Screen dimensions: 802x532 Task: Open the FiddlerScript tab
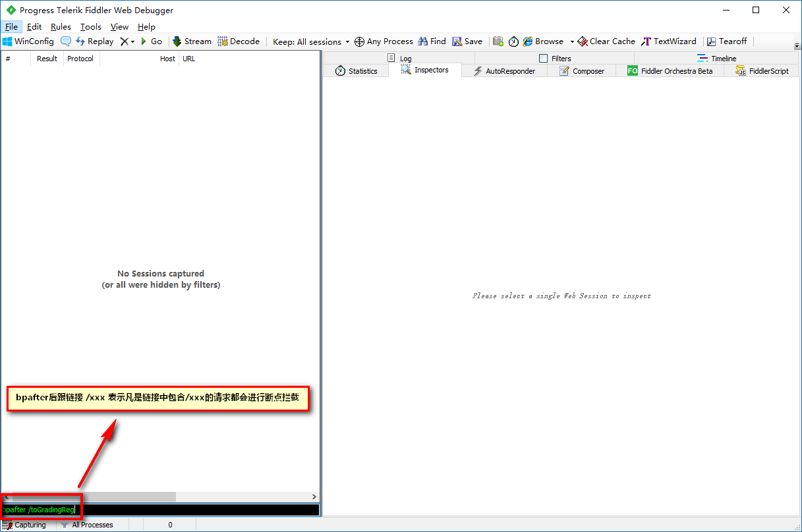(x=762, y=71)
